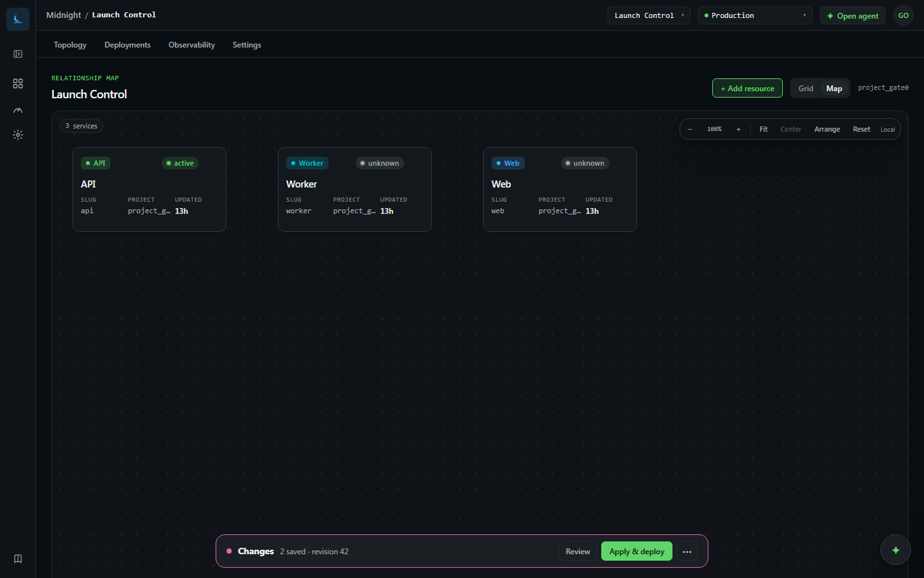
Task: Go to the Deployments tab
Action: coord(128,45)
